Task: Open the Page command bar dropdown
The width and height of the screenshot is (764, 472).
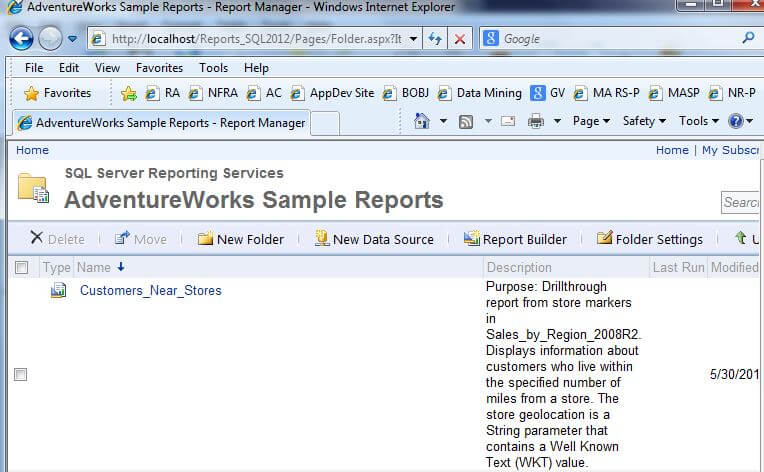Action: (x=592, y=121)
